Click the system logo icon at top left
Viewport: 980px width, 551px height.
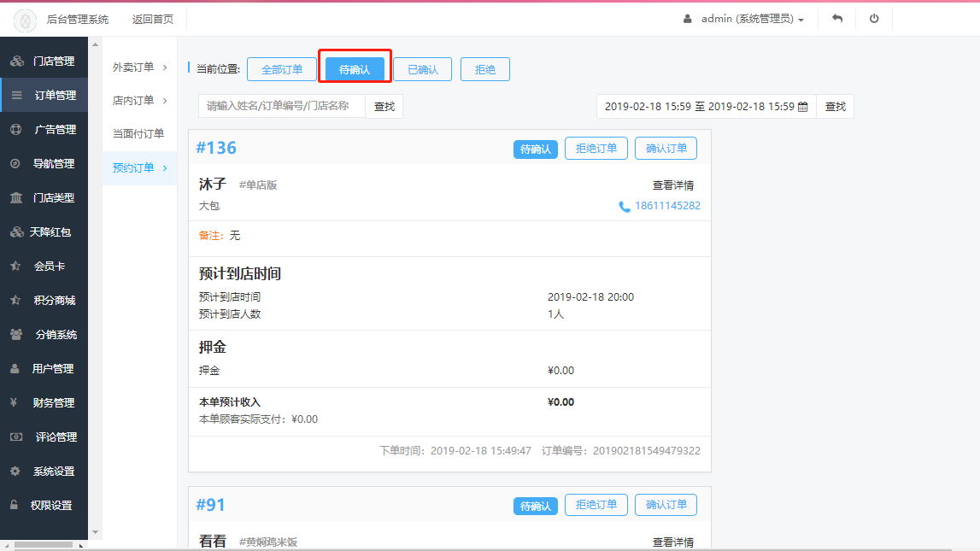point(25,21)
